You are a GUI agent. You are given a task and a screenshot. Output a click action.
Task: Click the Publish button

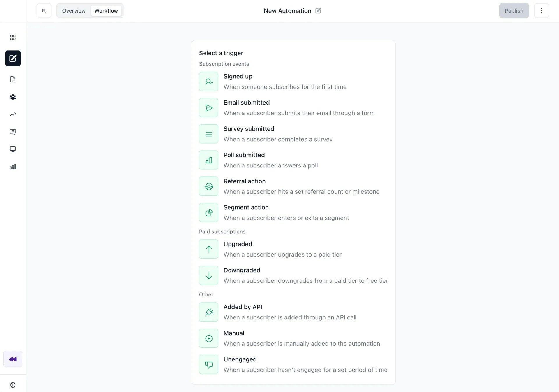[514, 10]
